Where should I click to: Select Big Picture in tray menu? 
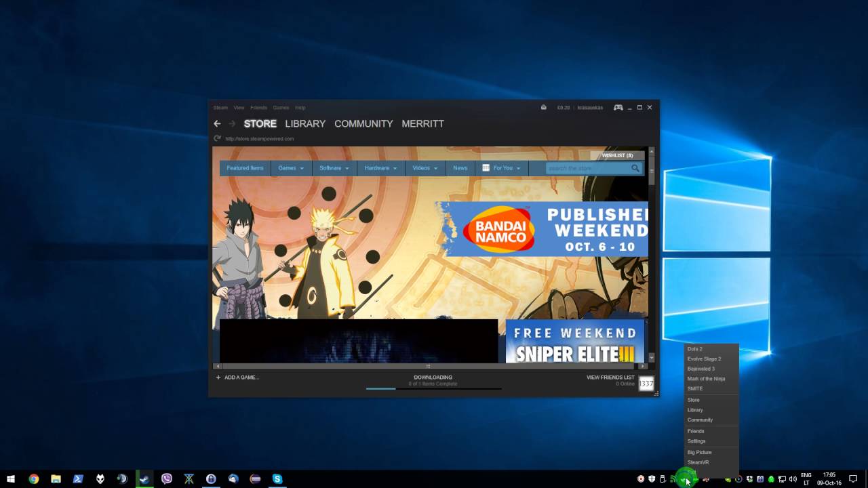699,452
